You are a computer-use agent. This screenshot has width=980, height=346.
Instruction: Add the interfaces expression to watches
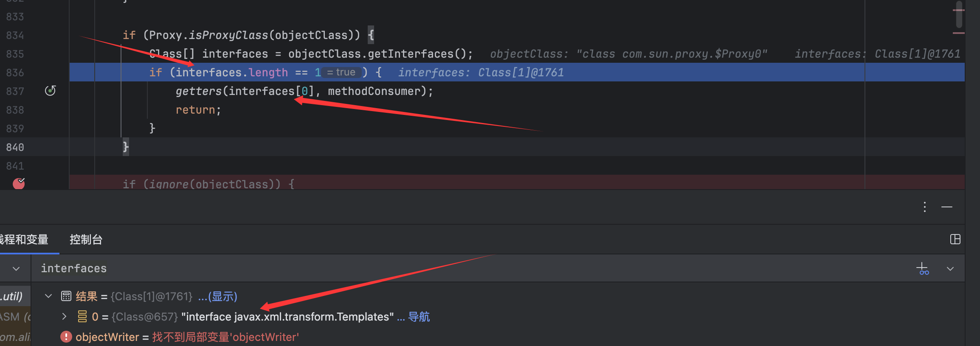coord(922,268)
